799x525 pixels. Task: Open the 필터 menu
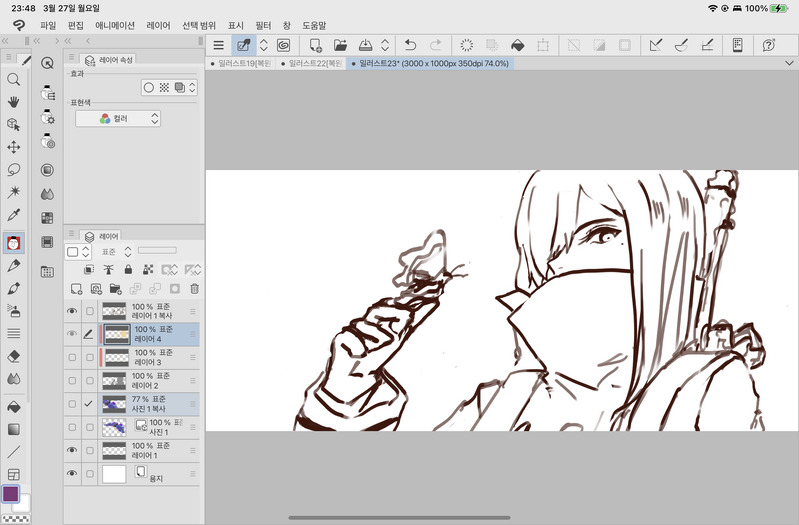pyautogui.click(x=263, y=25)
